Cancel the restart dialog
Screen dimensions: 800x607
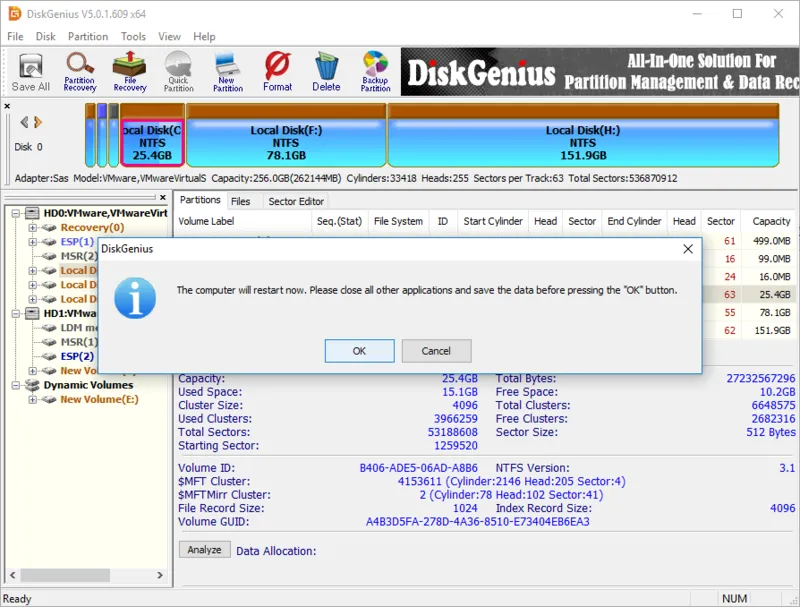436,351
